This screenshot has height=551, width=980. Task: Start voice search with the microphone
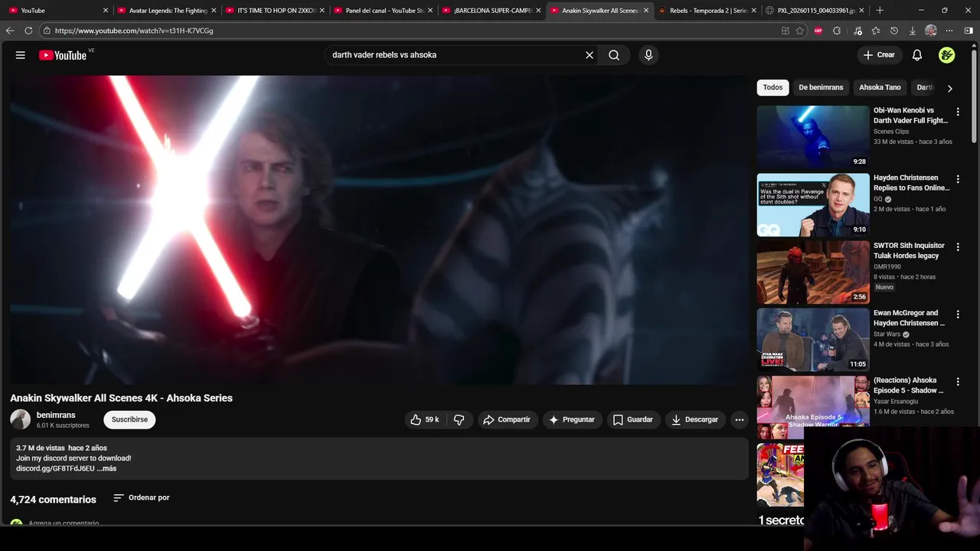coord(648,55)
